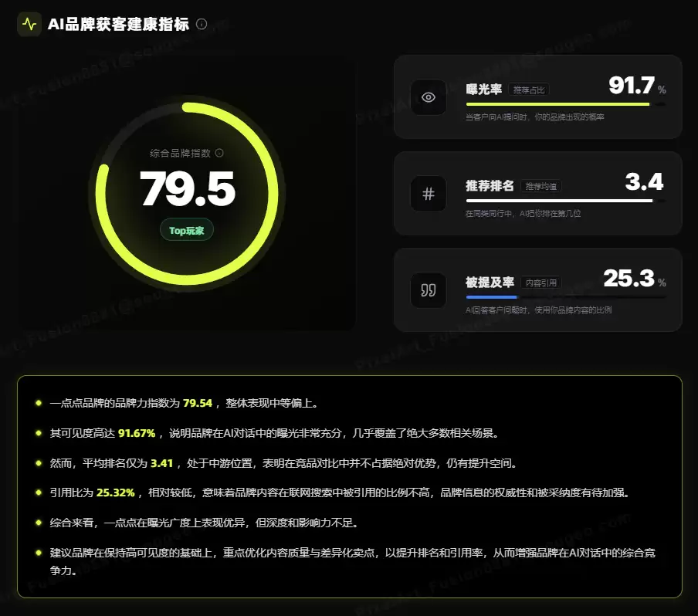Click the highlighted 79.54 in the summary
This screenshot has height=616, width=698.
(x=198, y=403)
